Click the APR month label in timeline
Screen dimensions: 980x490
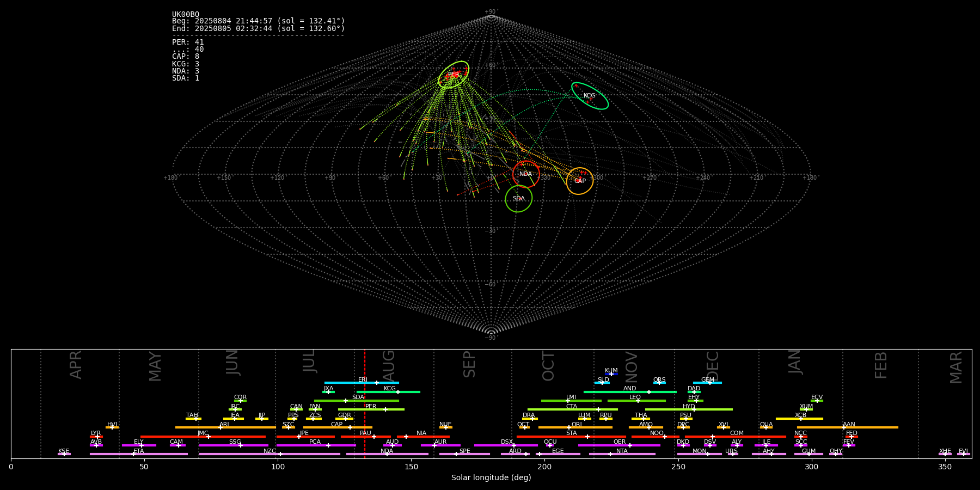click(76, 365)
